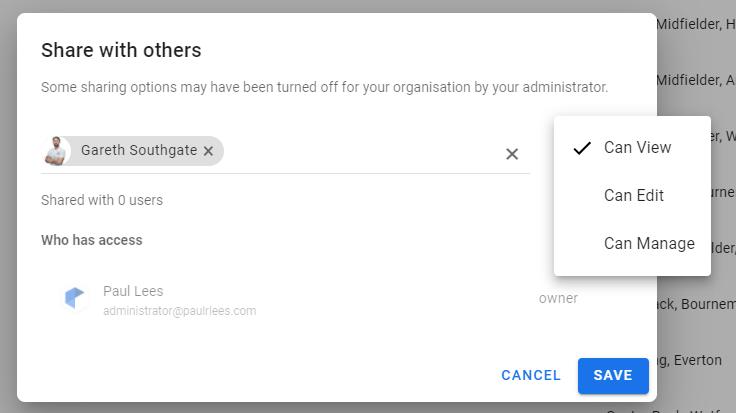Viewport: 736px width, 413px height.
Task: Save the sharing settings
Action: point(613,375)
